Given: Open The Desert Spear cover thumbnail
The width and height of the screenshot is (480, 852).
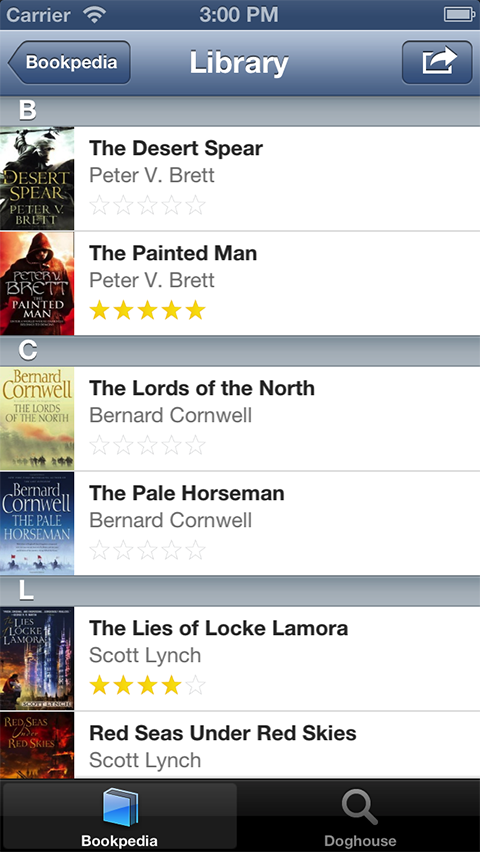Looking at the screenshot, I should pyautogui.click(x=37, y=178).
